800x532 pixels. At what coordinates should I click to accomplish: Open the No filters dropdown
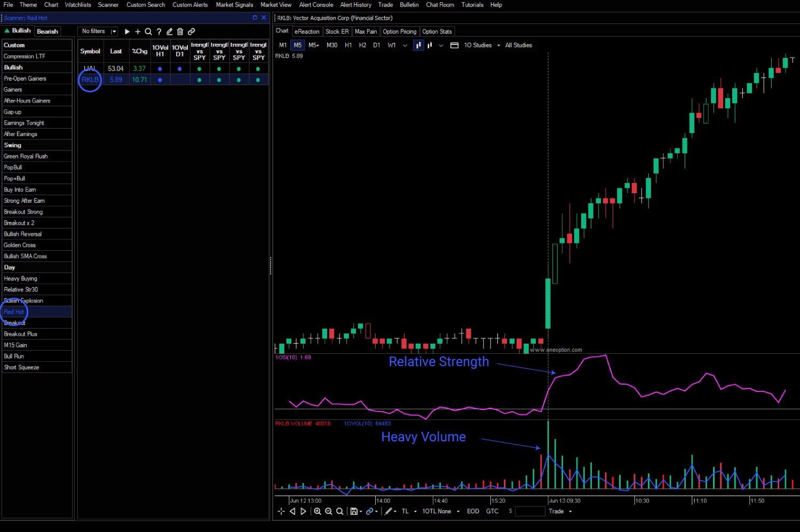tap(98, 31)
